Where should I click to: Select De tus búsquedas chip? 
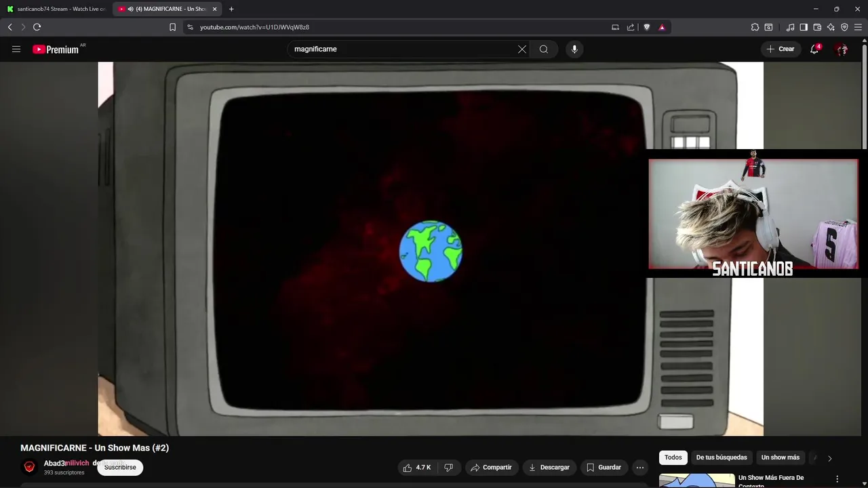(x=722, y=457)
